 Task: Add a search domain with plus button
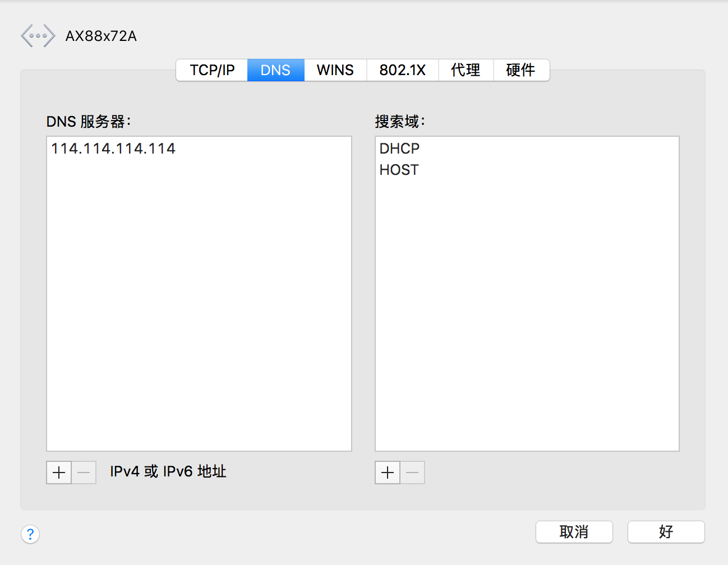pos(388,473)
